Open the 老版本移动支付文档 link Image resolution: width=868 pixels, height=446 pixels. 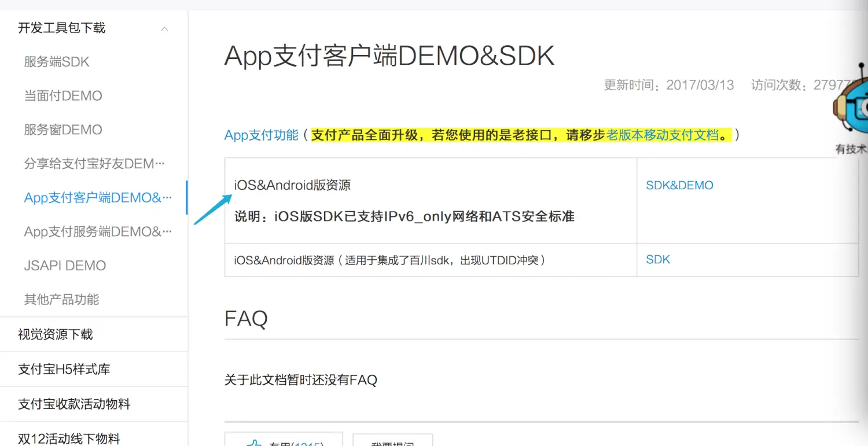point(662,135)
